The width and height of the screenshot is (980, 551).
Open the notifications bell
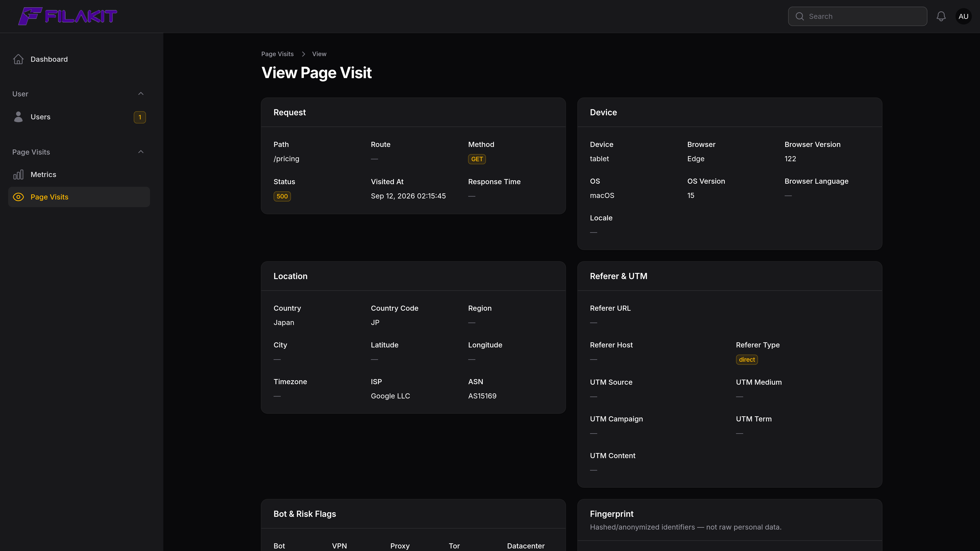(941, 16)
